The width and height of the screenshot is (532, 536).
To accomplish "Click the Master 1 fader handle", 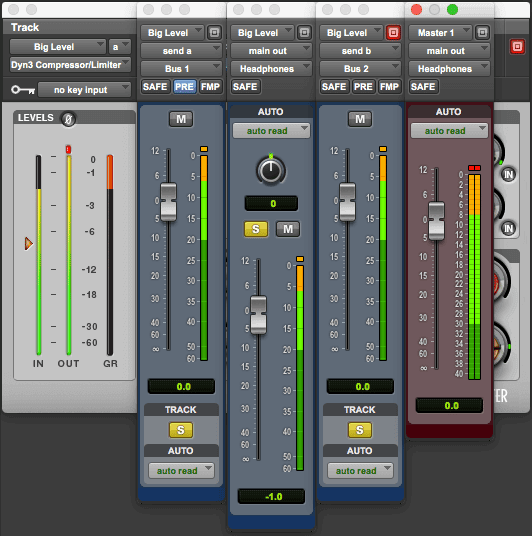I will [436, 221].
